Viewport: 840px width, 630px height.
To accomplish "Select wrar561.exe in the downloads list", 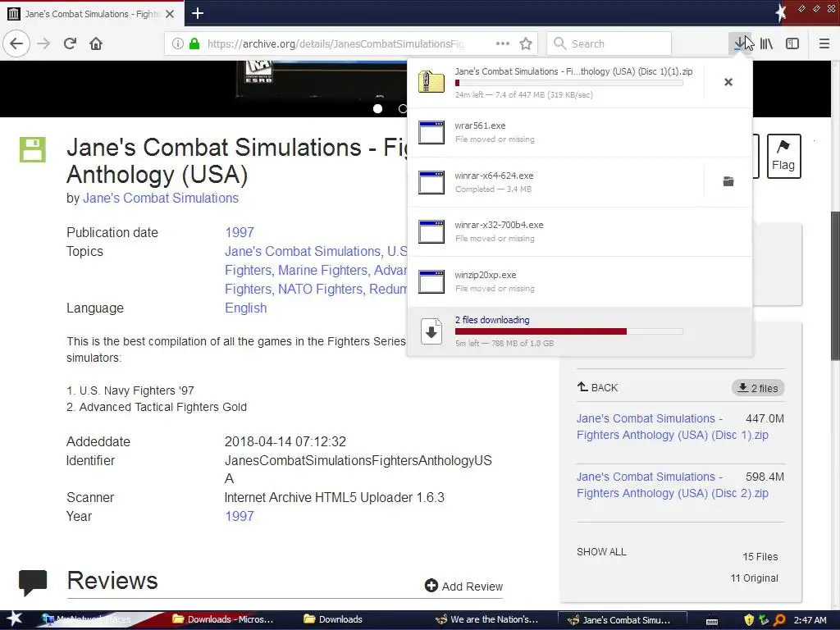I will (580, 132).
